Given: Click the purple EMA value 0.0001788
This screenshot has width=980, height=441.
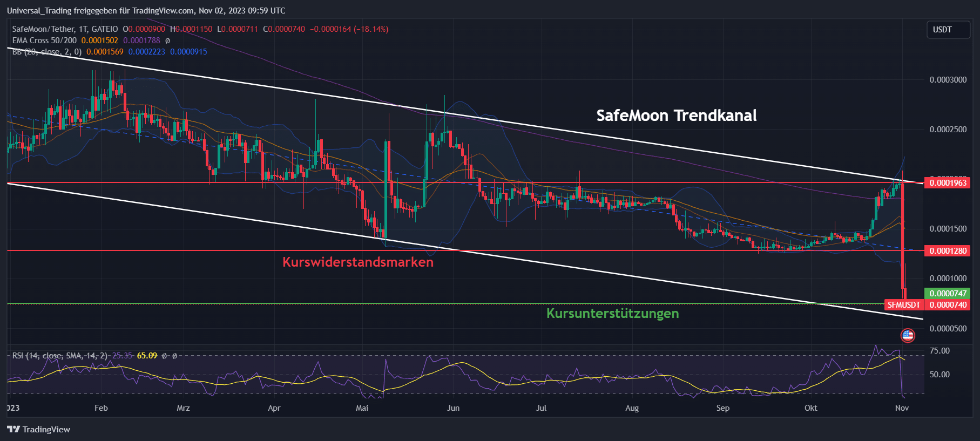Looking at the screenshot, I should [x=141, y=40].
